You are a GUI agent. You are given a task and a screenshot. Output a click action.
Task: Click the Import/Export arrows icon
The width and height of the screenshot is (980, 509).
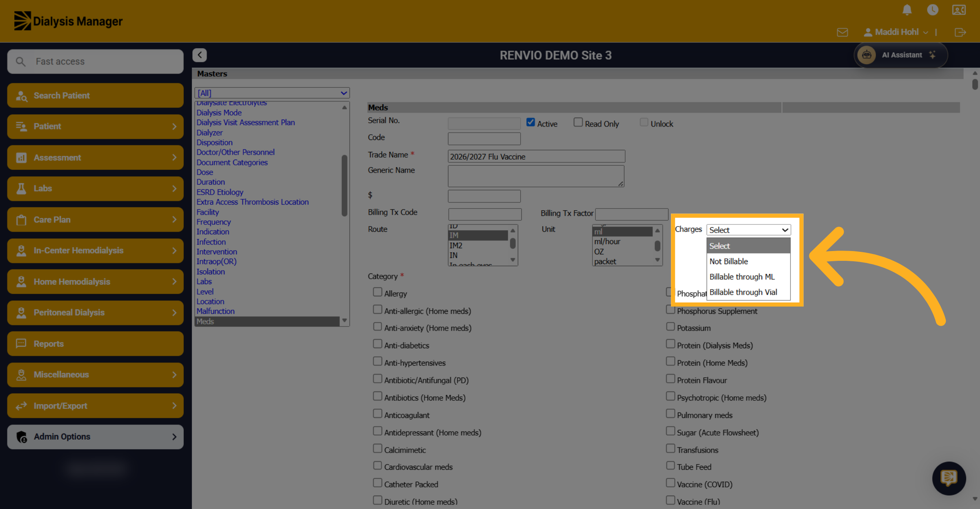point(21,406)
